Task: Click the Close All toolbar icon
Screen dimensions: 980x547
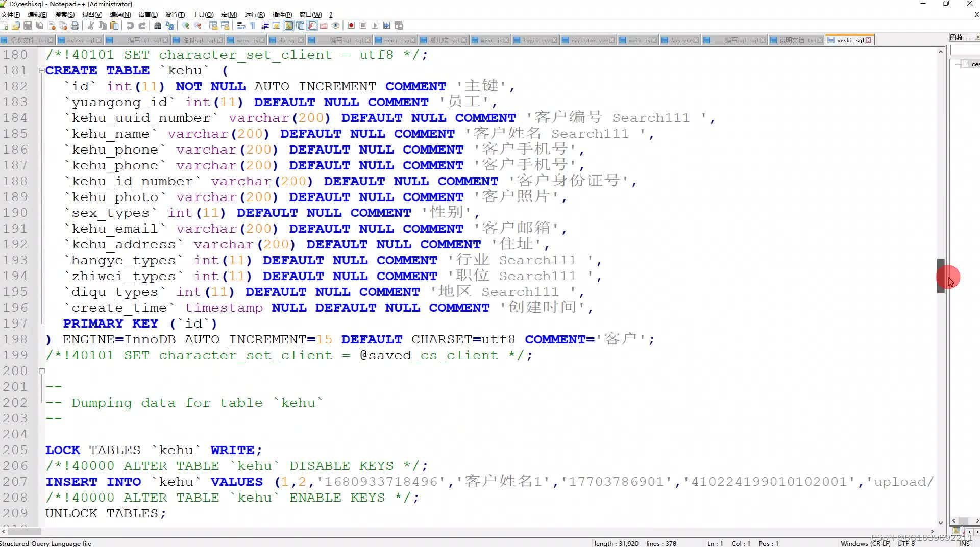Action: (63, 26)
